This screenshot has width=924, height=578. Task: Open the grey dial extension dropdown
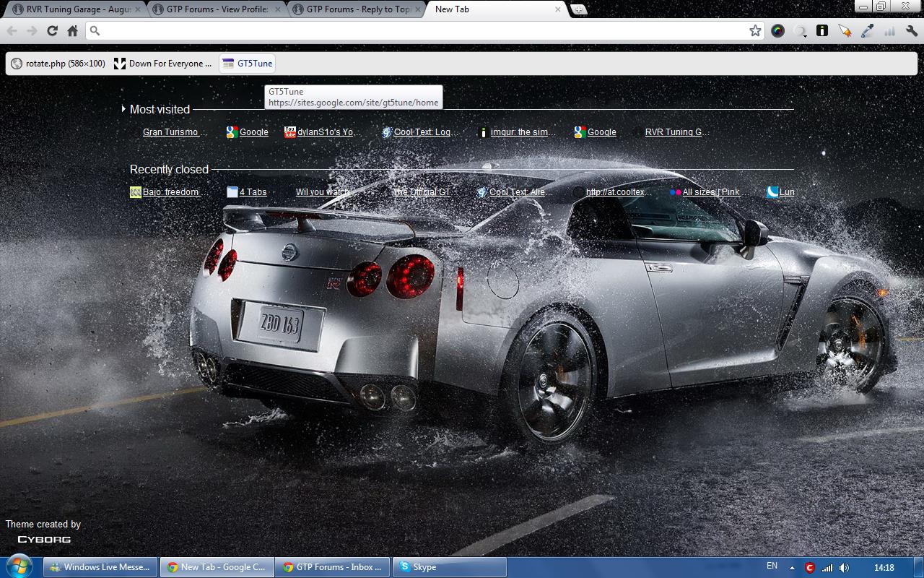(x=800, y=30)
